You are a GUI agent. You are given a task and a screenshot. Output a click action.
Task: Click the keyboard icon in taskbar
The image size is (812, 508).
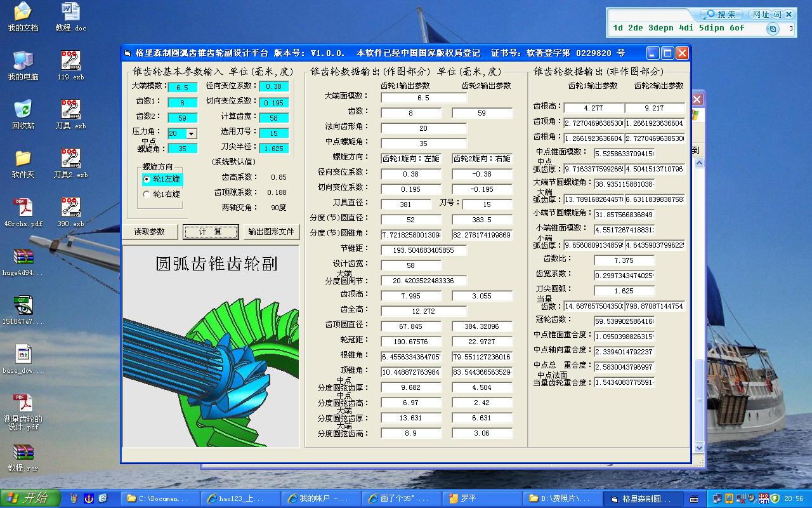click(694, 498)
